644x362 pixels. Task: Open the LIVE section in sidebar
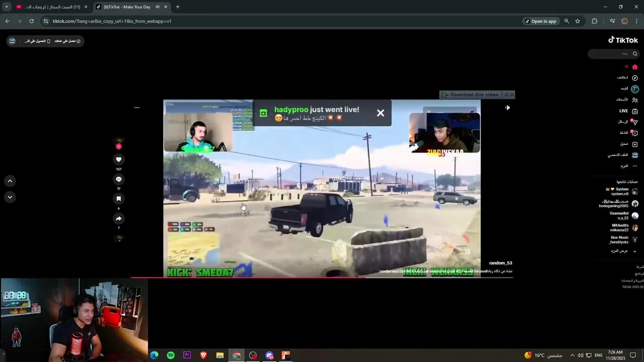628,111
